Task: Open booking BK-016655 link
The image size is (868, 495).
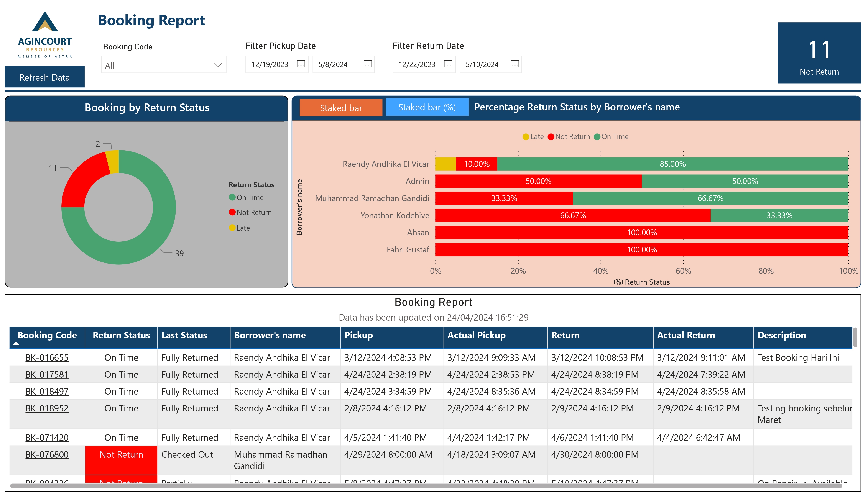Action: click(47, 357)
